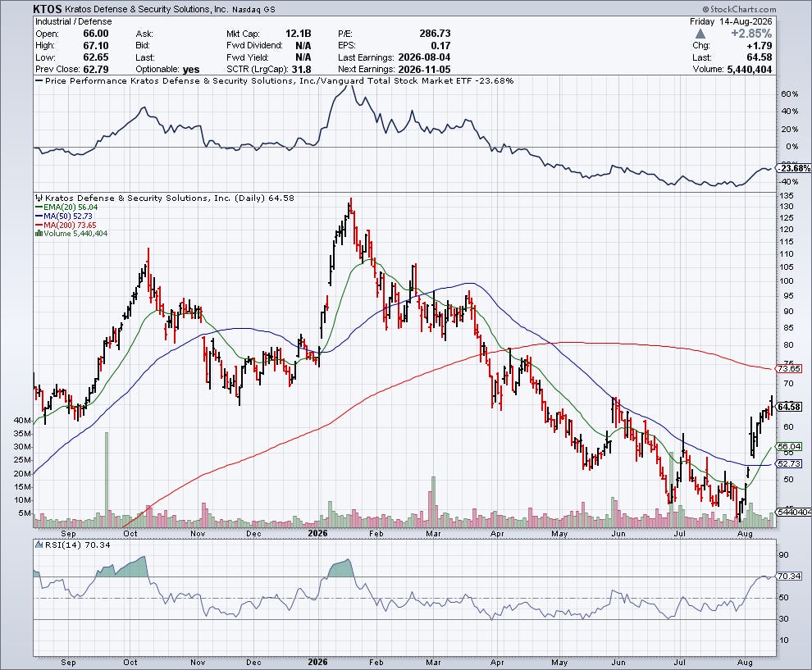
Task: Click the Price Performance panel title
Action: [275, 80]
